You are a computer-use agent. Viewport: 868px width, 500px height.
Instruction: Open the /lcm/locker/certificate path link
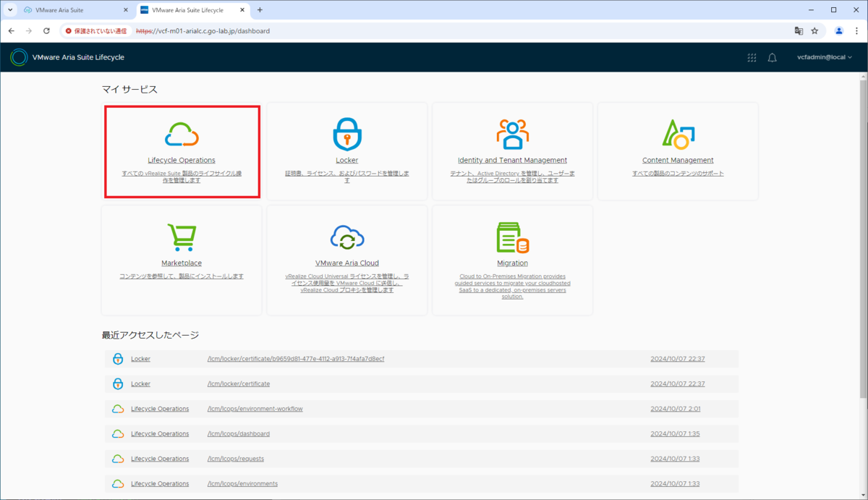[239, 384]
